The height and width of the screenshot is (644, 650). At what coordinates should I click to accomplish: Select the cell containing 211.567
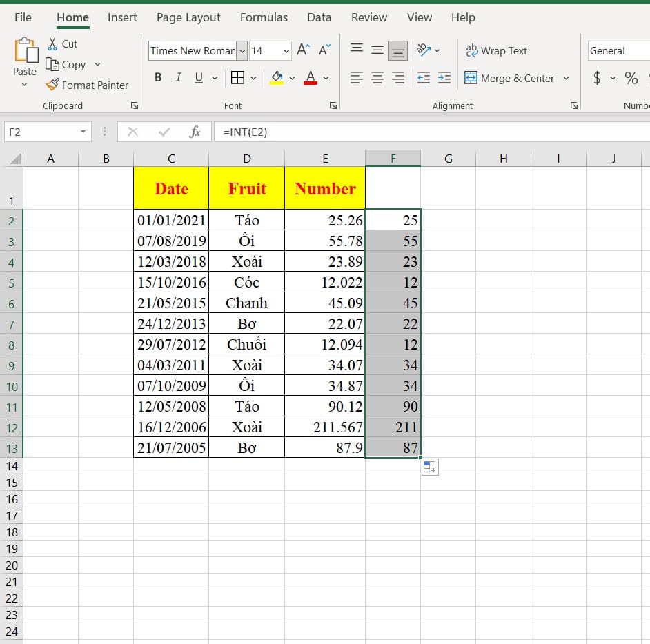click(325, 427)
